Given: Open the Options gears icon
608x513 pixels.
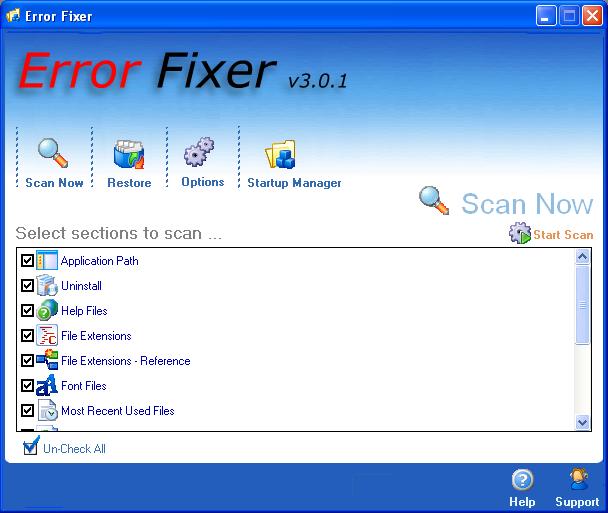Looking at the screenshot, I should click(x=199, y=152).
